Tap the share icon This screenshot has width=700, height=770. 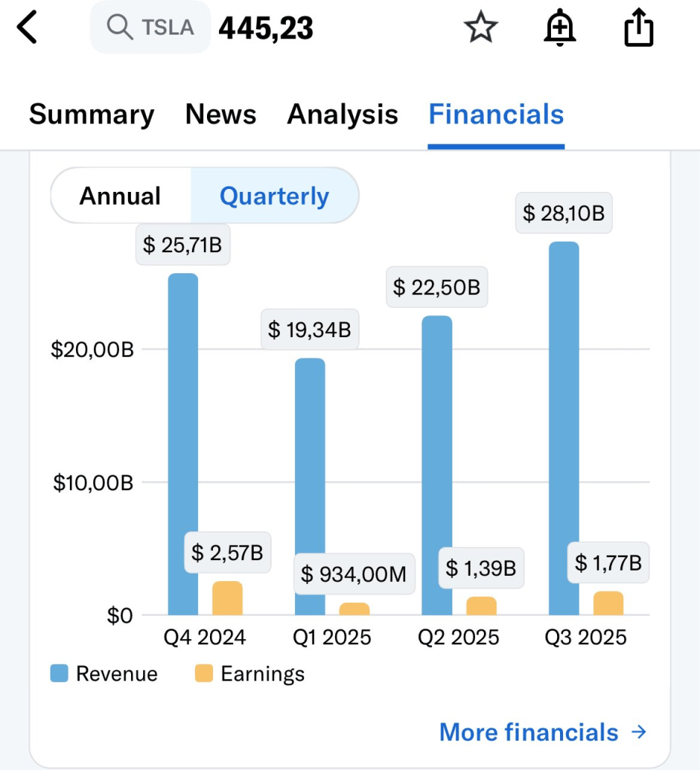639,29
